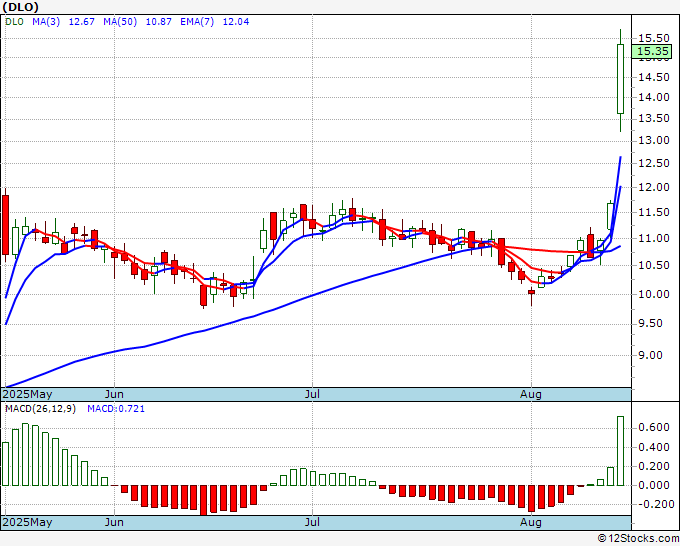Click Jun on the price chart time axis
680x546 pixels.
click(x=114, y=394)
